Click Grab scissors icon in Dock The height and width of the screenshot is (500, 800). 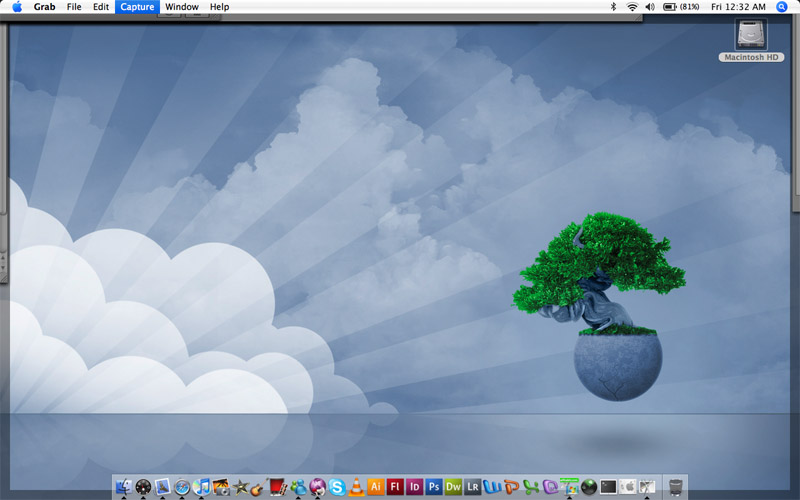tap(647, 487)
